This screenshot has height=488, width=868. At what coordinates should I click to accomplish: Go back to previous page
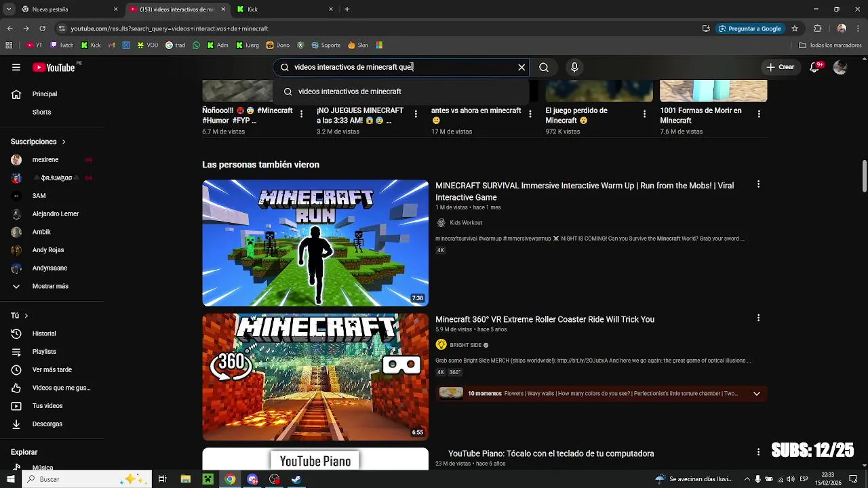pos(10,28)
